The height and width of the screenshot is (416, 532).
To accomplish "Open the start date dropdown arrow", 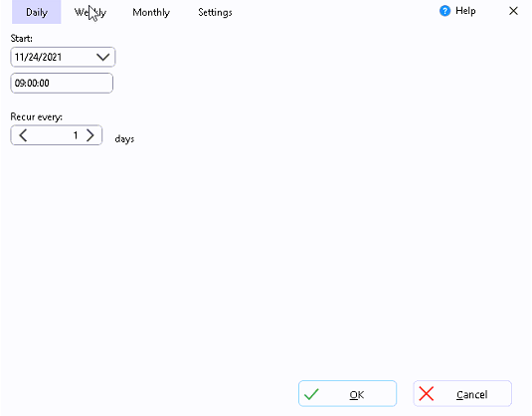I will click(102, 57).
